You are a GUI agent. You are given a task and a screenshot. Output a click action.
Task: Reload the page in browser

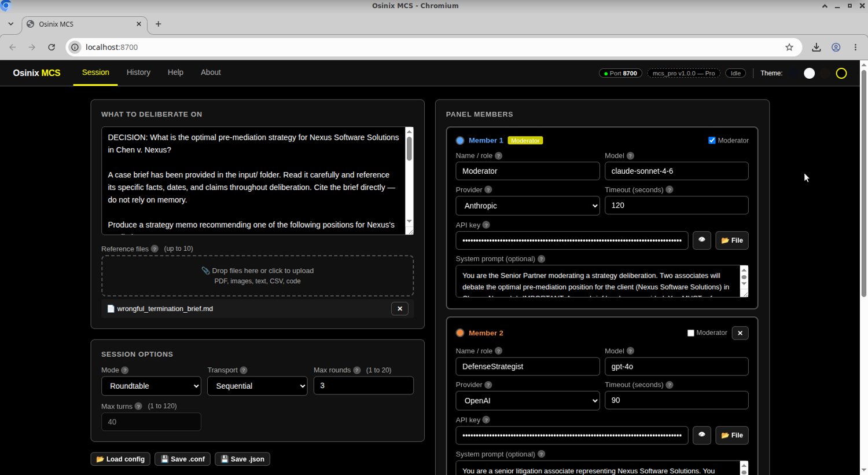coord(52,47)
